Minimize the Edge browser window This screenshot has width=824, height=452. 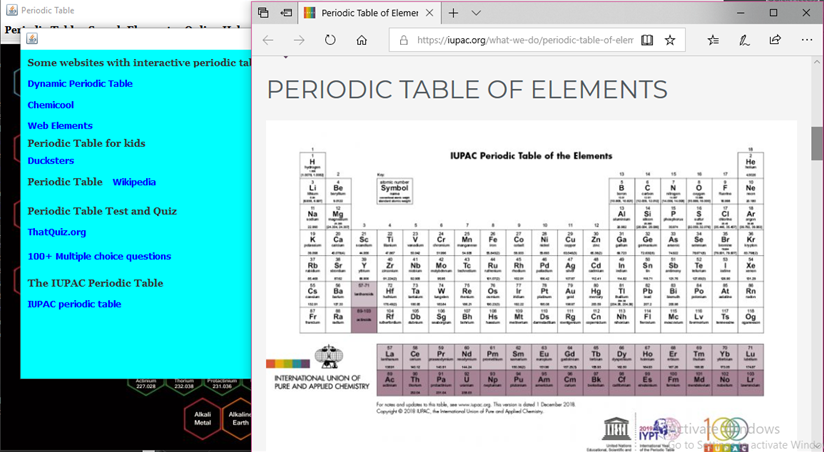coord(740,13)
